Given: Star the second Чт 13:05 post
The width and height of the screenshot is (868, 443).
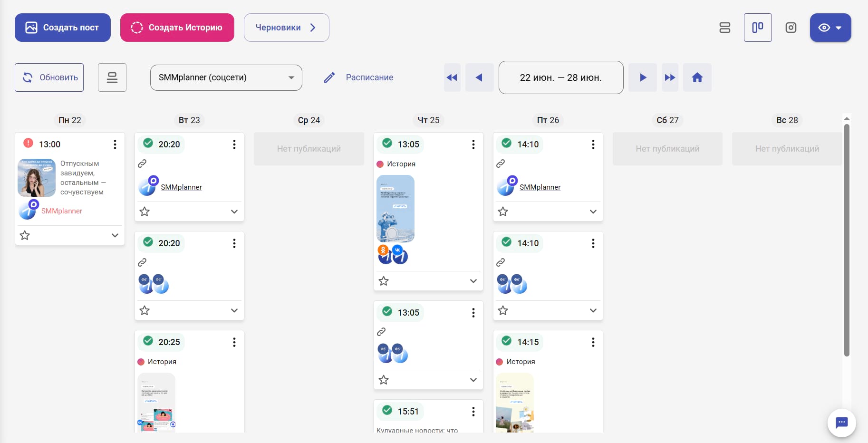Looking at the screenshot, I should [384, 380].
